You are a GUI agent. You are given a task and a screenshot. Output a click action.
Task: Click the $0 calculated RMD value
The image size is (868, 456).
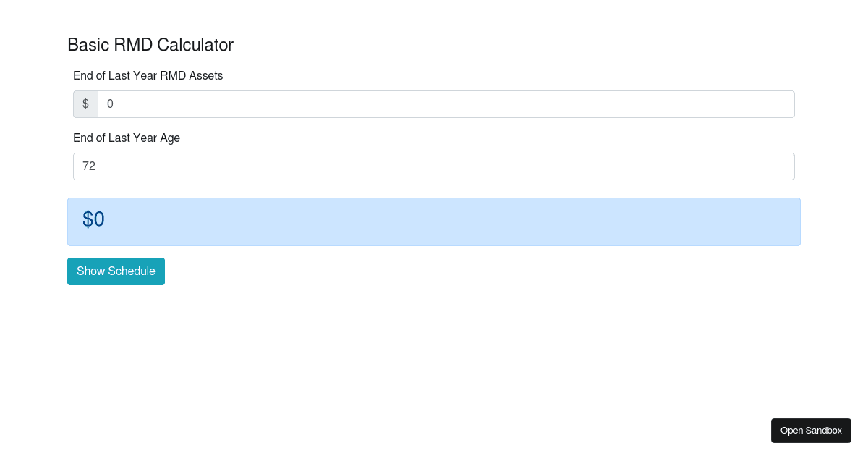(x=93, y=219)
